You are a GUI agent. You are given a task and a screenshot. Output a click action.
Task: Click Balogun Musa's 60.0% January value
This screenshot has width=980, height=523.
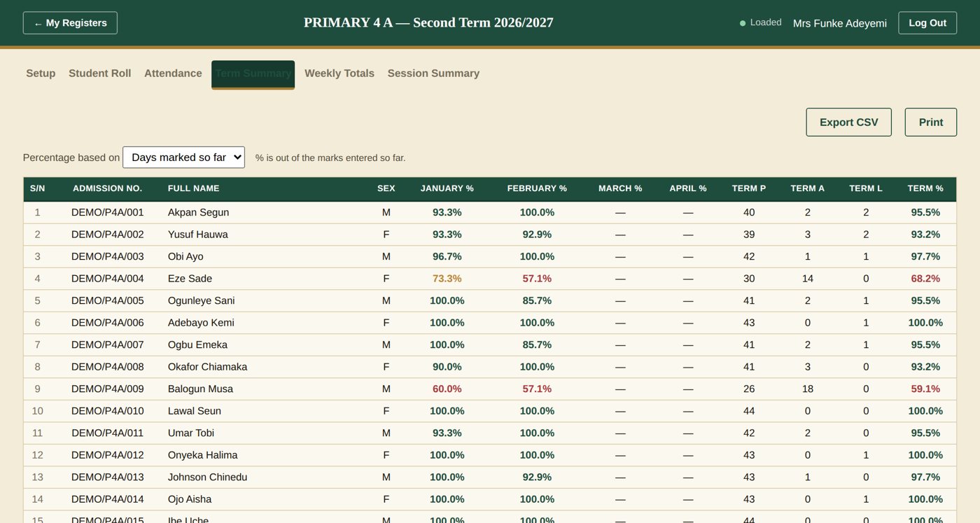447,389
